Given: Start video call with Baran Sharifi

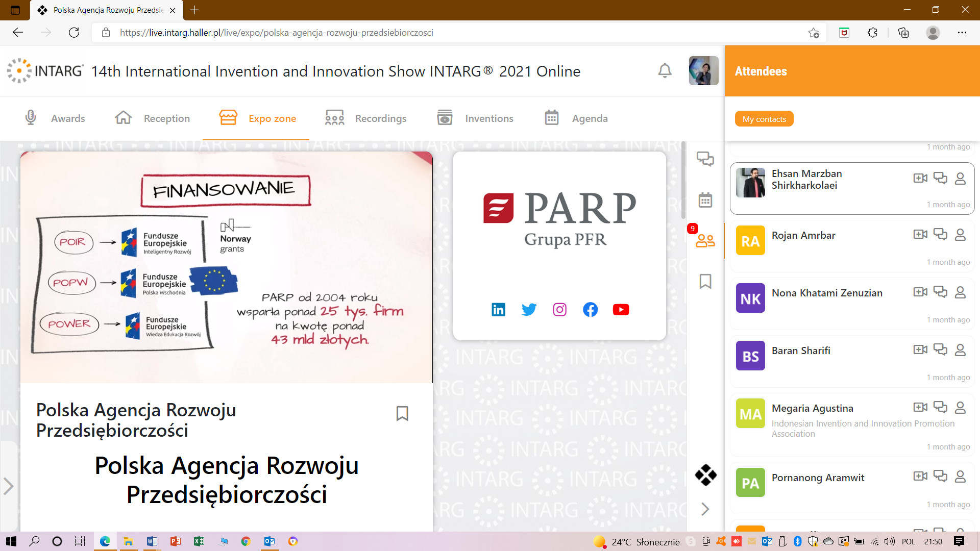Looking at the screenshot, I should tap(920, 349).
